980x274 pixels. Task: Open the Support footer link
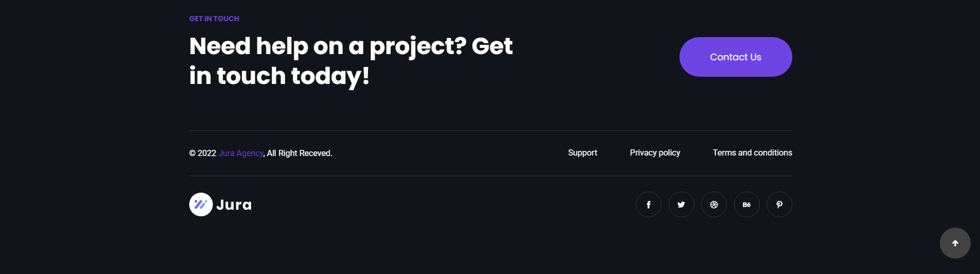coord(583,153)
